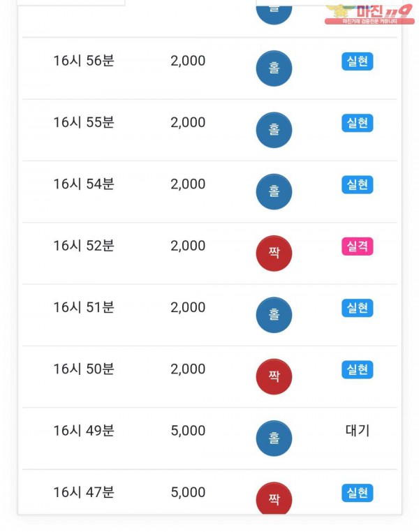Image resolution: width=419 pixels, height=532 pixels.
Task: Click the 실현 badge in 16시 56분 row
Action: (357, 61)
